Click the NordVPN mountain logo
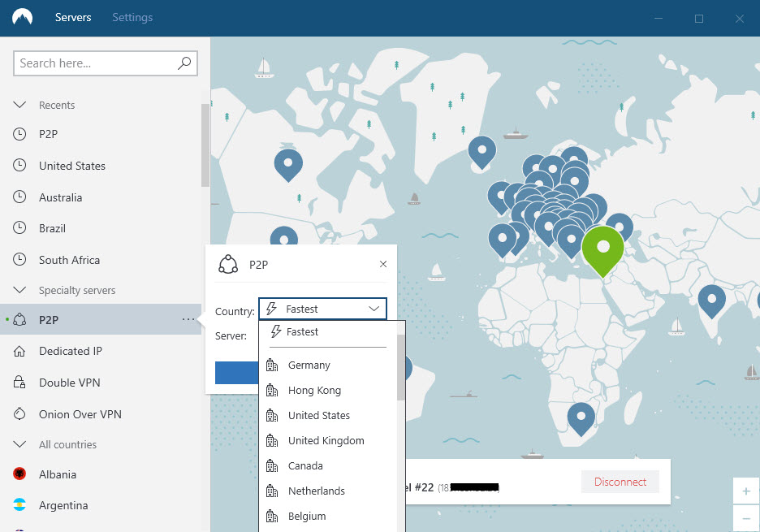The width and height of the screenshot is (760, 532). click(22, 17)
